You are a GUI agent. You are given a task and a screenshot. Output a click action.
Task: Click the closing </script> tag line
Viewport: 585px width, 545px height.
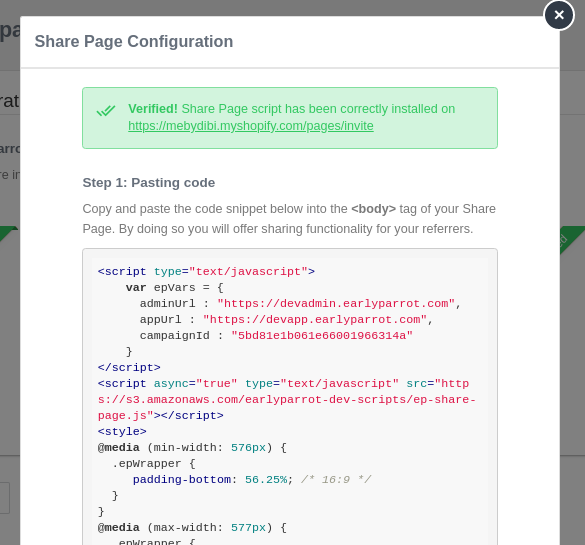click(129, 368)
